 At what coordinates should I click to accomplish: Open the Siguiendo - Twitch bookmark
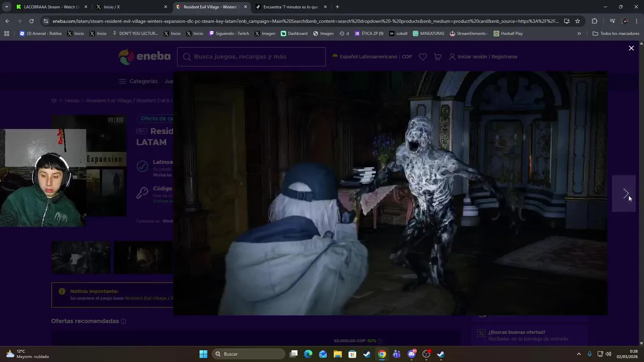(x=229, y=34)
